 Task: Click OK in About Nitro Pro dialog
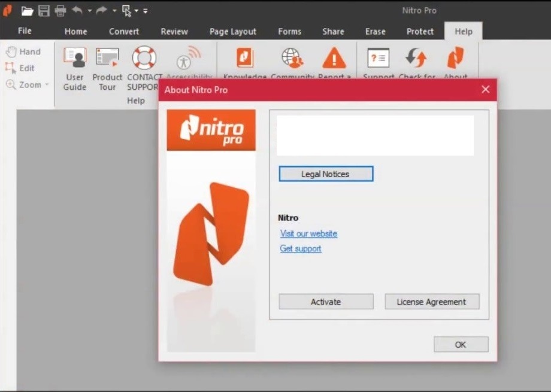[x=461, y=345]
